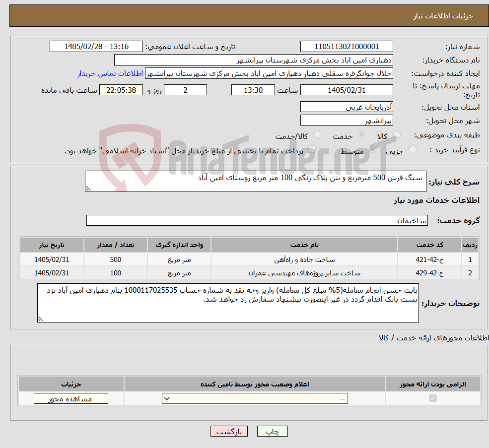Open the اطلاعات تماس خریدار link
489x448 pixels.
(110, 73)
